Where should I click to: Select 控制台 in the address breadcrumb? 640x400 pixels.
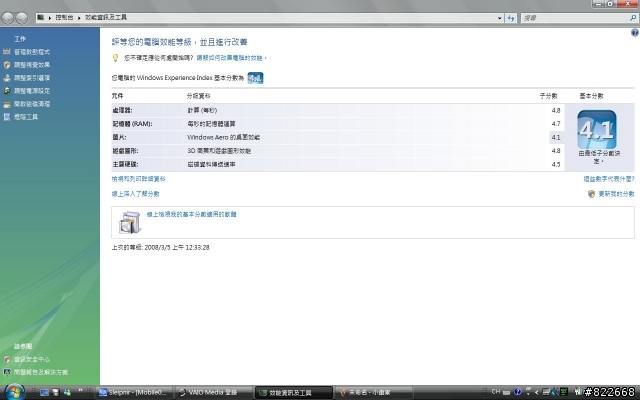click(64, 18)
